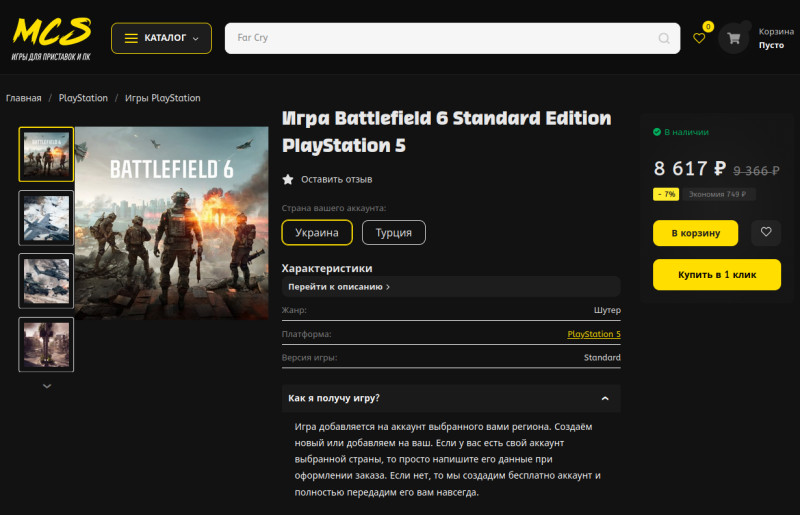Click the green in-stock checkmark
This screenshot has width=800, height=515.
657,132
